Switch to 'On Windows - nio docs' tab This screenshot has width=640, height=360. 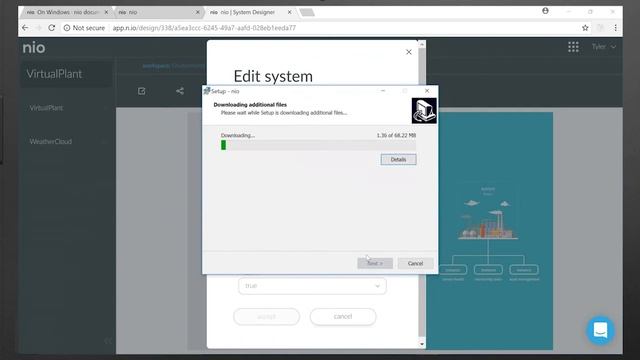[x=63, y=12]
